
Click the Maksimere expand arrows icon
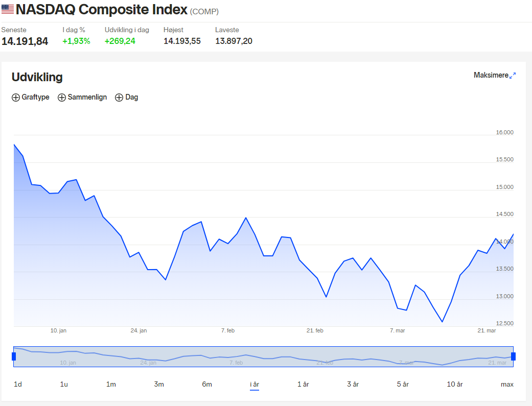pos(513,75)
